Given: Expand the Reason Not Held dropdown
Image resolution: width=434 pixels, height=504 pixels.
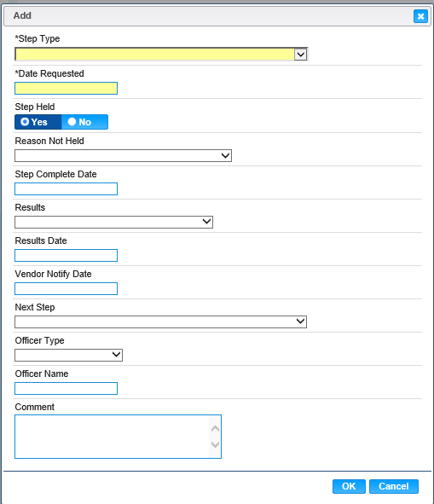Looking at the screenshot, I should coord(123,155).
